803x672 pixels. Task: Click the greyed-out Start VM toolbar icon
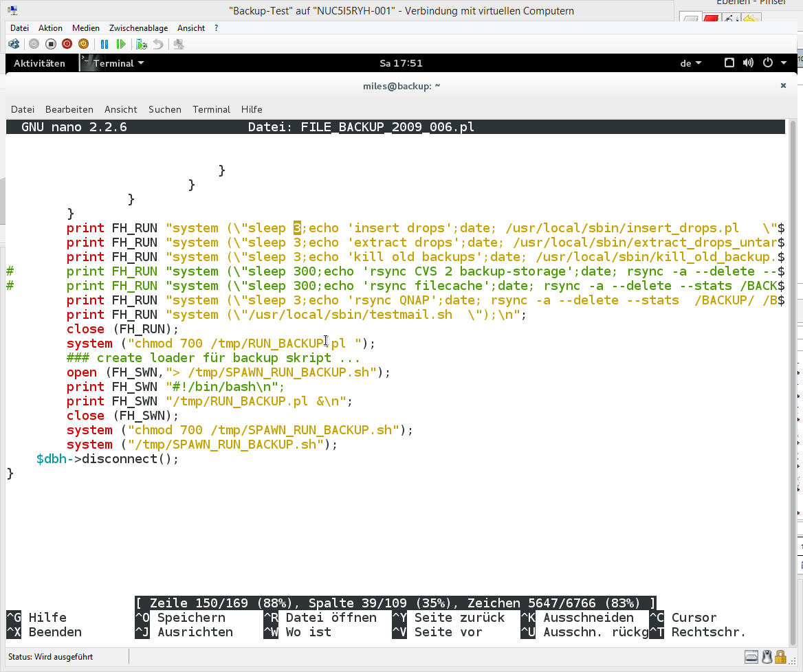(34, 45)
